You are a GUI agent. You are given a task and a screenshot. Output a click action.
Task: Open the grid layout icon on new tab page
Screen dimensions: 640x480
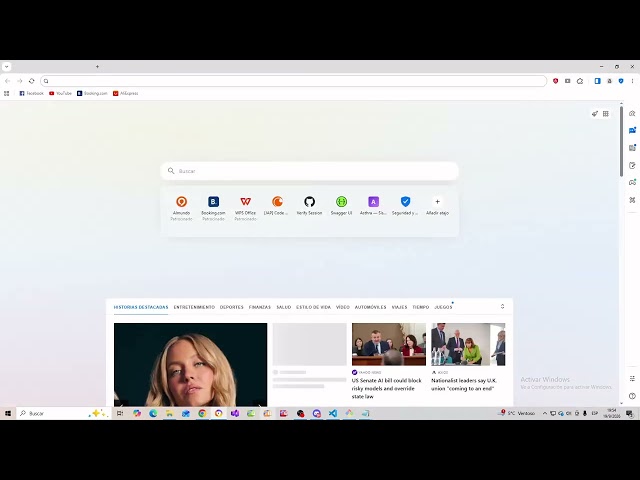point(606,113)
